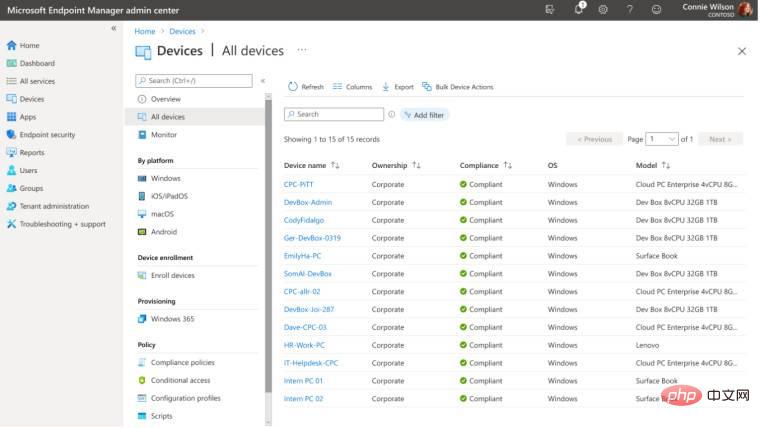Click the Android platform icon
This screenshot has width=760, height=428.
(142, 232)
